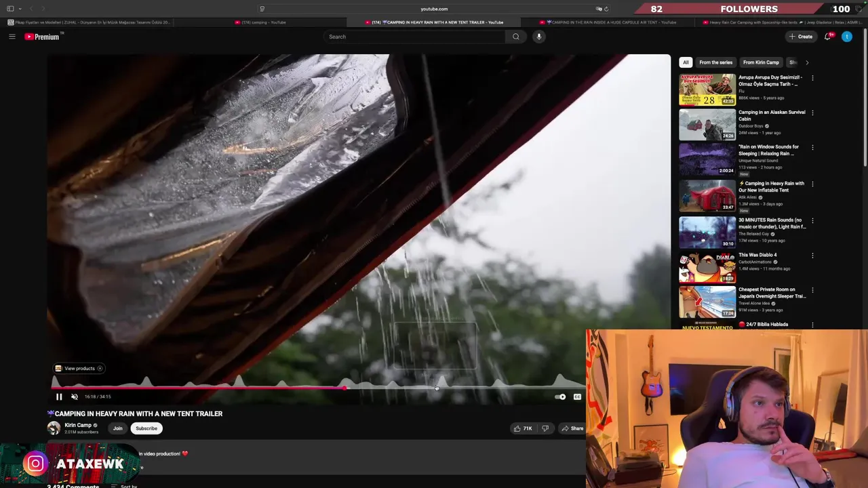Toggle the autoplay switch in the player
The height and width of the screenshot is (488, 868).
[560, 397]
